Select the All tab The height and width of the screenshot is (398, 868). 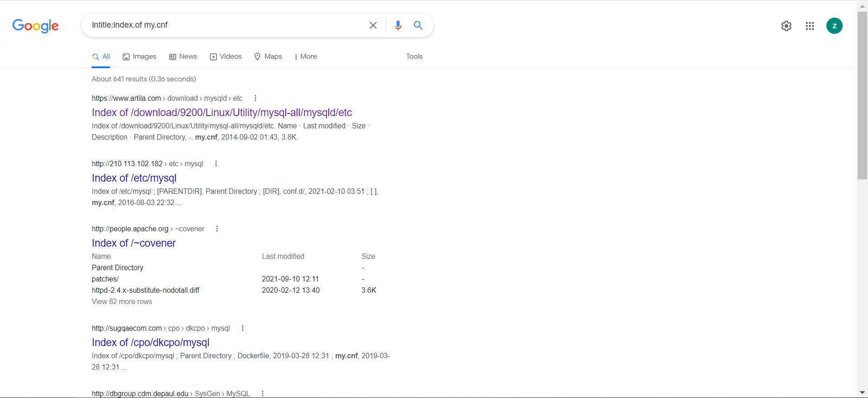pos(101,56)
